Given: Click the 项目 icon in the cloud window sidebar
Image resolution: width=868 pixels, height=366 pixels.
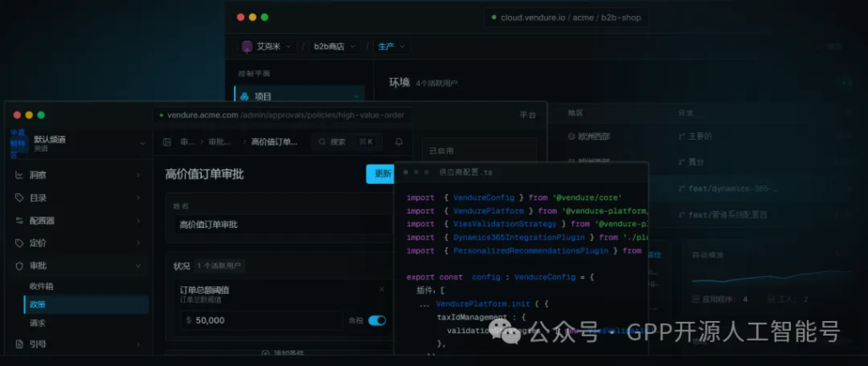Looking at the screenshot, I should point(244,97).
